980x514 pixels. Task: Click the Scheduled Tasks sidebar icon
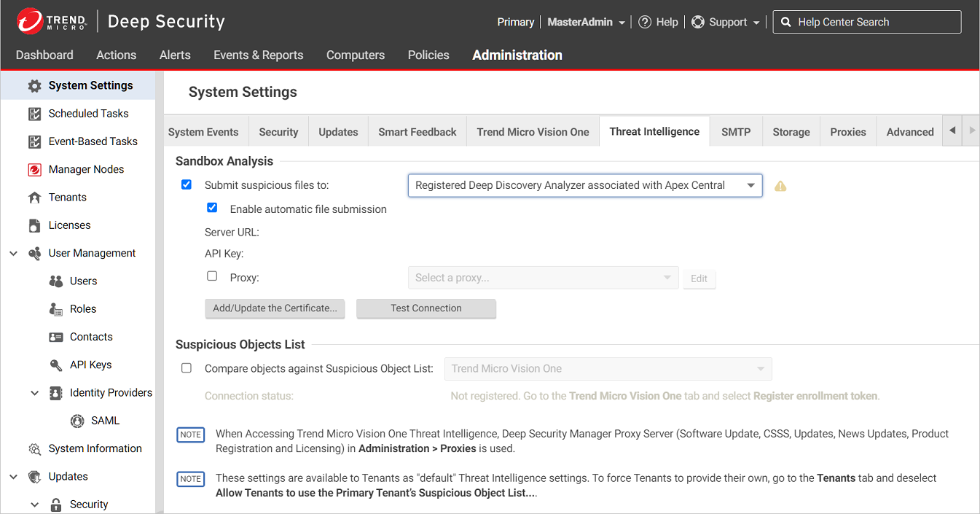coord(34,114)
